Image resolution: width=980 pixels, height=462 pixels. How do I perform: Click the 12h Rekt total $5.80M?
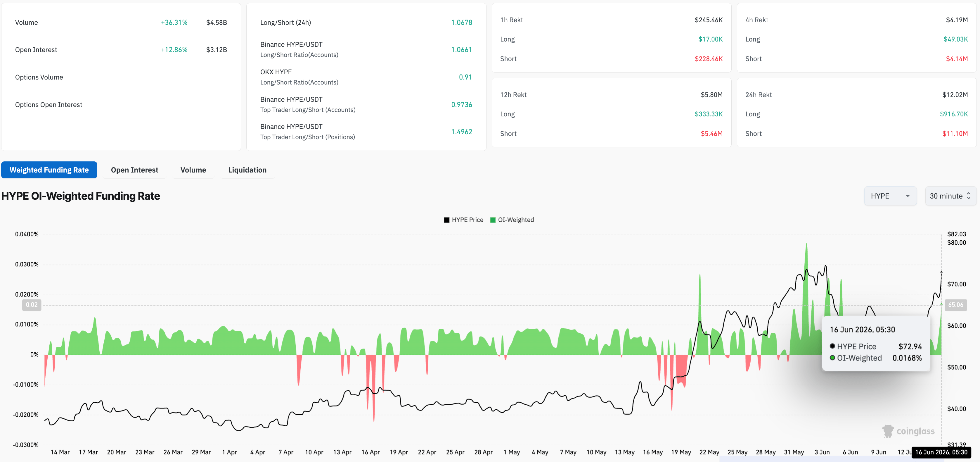(712, 95)
